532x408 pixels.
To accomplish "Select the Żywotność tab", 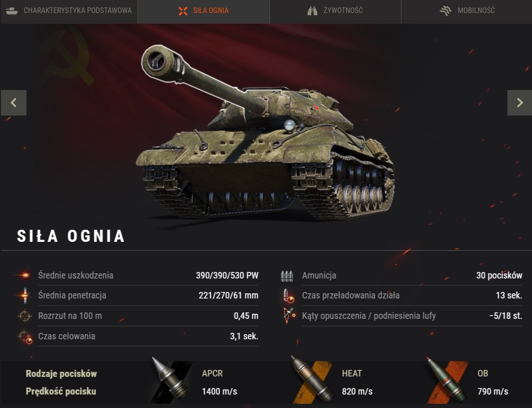I will (335, 11).
